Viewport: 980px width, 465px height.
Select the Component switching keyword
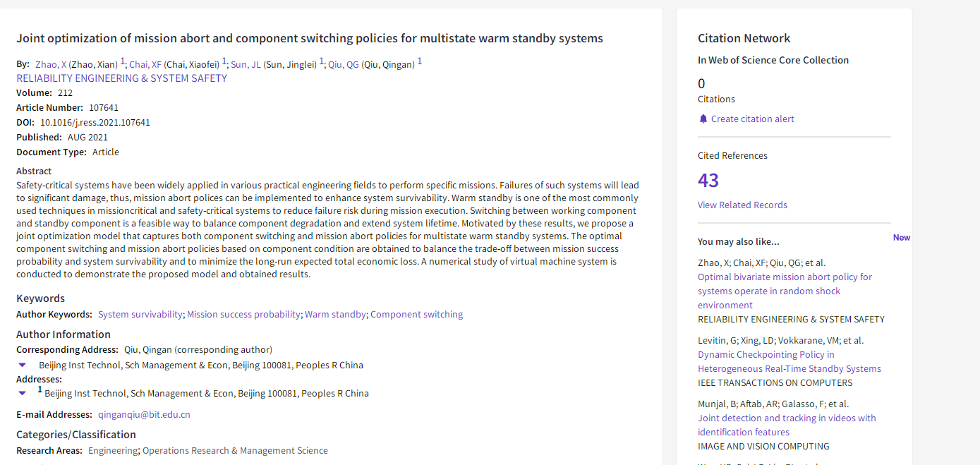coord(416,315)
